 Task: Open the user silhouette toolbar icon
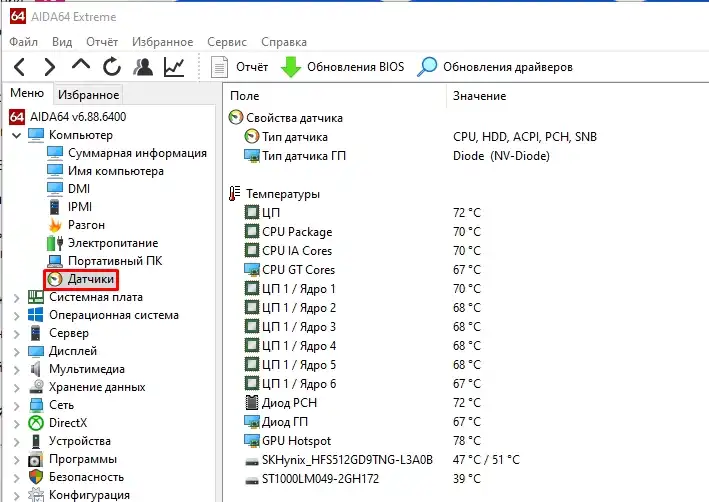tap(143, 67)
